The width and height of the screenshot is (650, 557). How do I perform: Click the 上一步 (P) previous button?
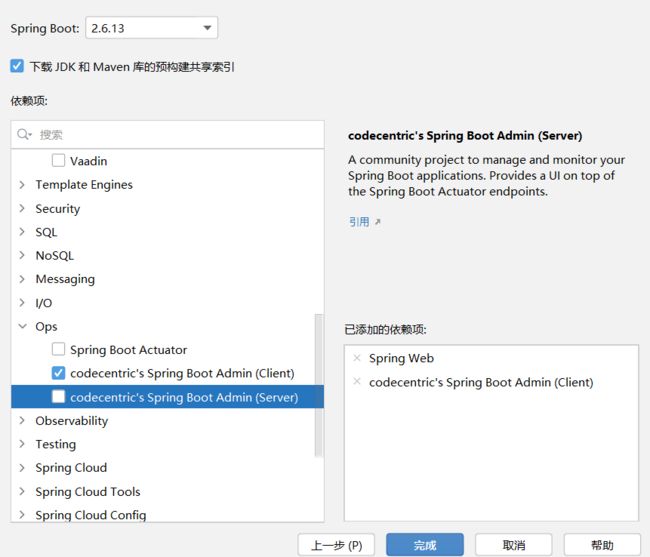click(336, 545)
